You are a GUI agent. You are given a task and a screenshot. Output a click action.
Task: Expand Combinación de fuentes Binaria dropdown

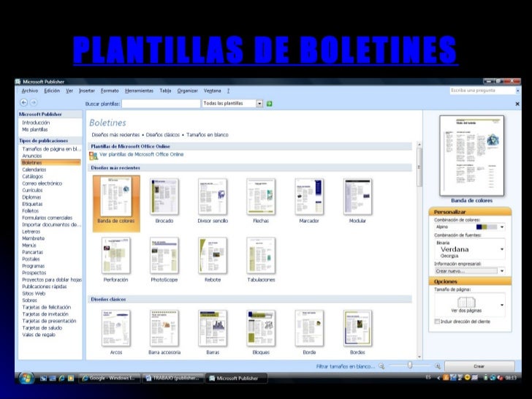(x=502, y=249)
